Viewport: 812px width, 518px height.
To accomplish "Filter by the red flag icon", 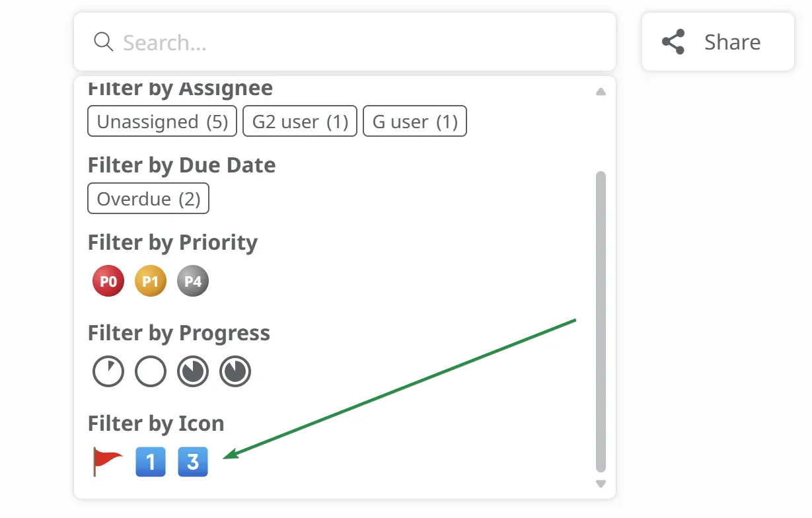I will pyautogui.click(x=108, y=461).
